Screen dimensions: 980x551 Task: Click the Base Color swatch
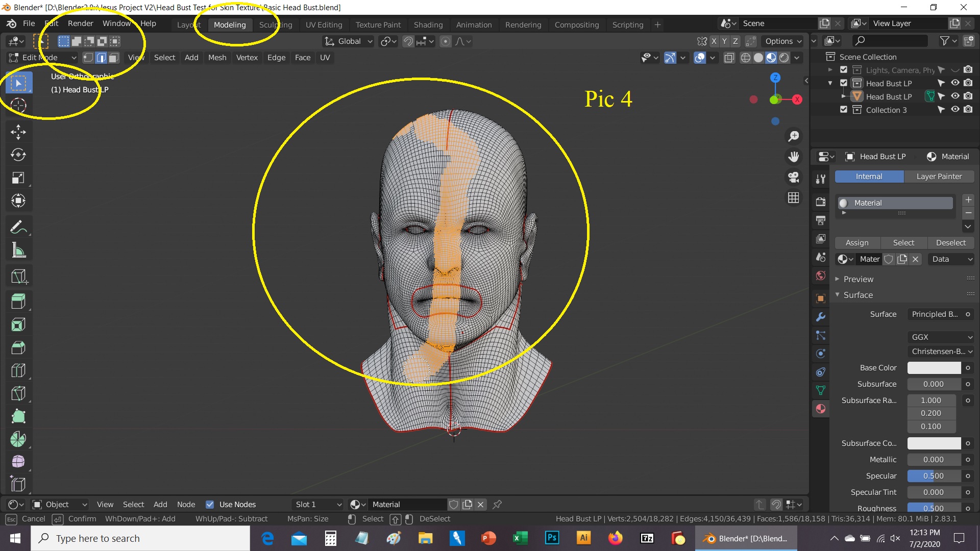click(934, 368)
